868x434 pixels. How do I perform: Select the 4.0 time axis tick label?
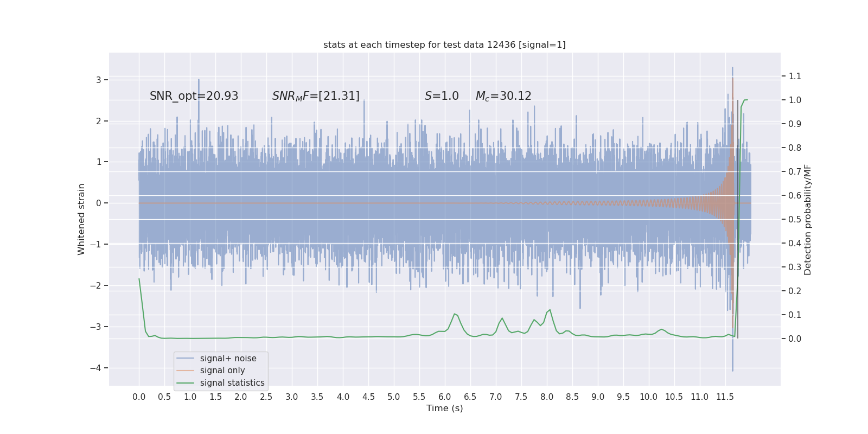click(343, 397)
